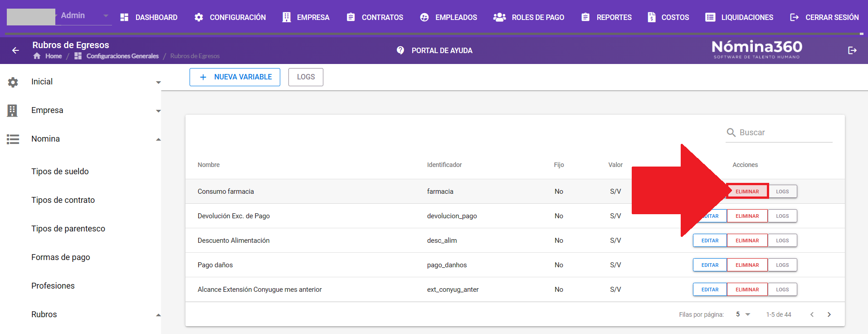The image size is (868, 334).
Task: Click Logs for Pago daños row
Action: click(x=782, y=265)
